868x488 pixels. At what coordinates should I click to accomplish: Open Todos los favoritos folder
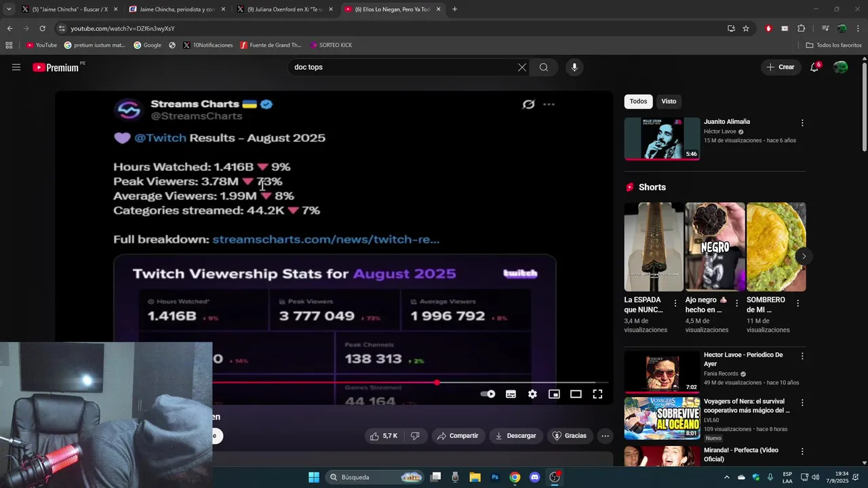(x=833, y=45)
